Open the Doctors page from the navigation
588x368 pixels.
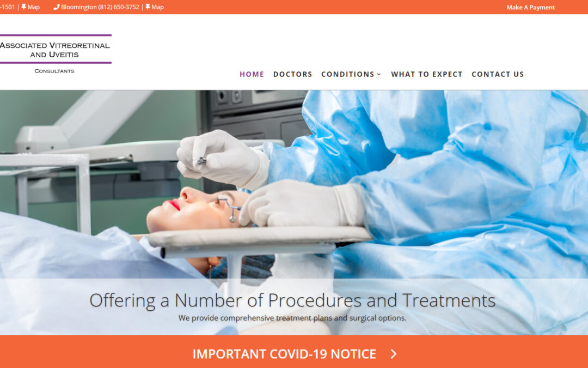[293, 74]
